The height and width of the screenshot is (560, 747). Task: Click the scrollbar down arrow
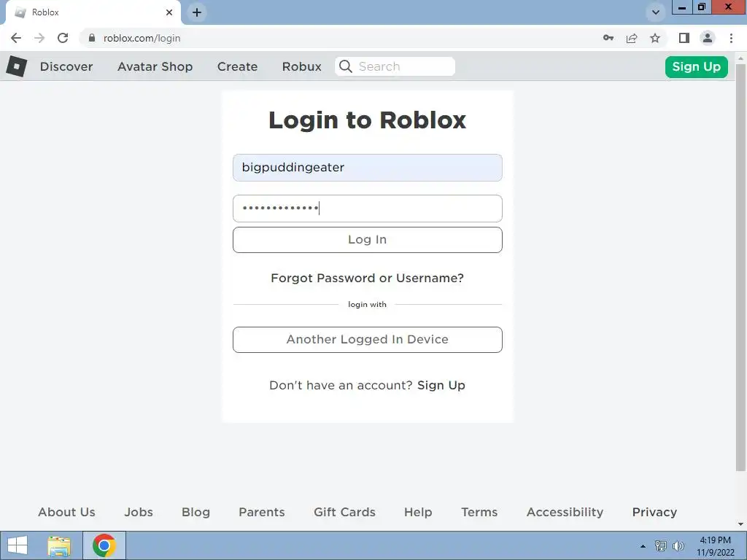(x=740, y=524)
